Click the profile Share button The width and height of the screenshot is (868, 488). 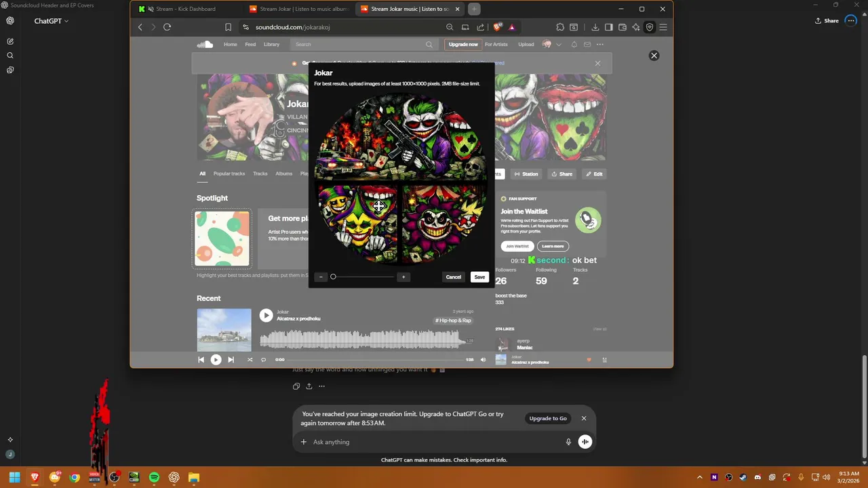pos(561,174)
